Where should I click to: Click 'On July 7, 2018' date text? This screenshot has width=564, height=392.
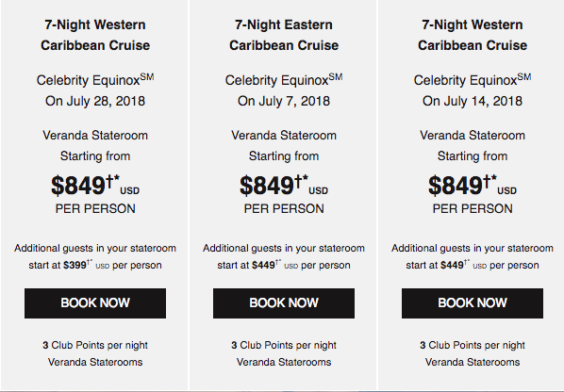coord(284,101)
